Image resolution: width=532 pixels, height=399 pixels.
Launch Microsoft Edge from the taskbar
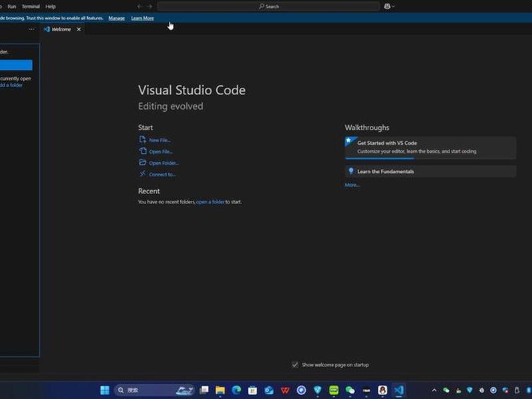coord(236,390)
